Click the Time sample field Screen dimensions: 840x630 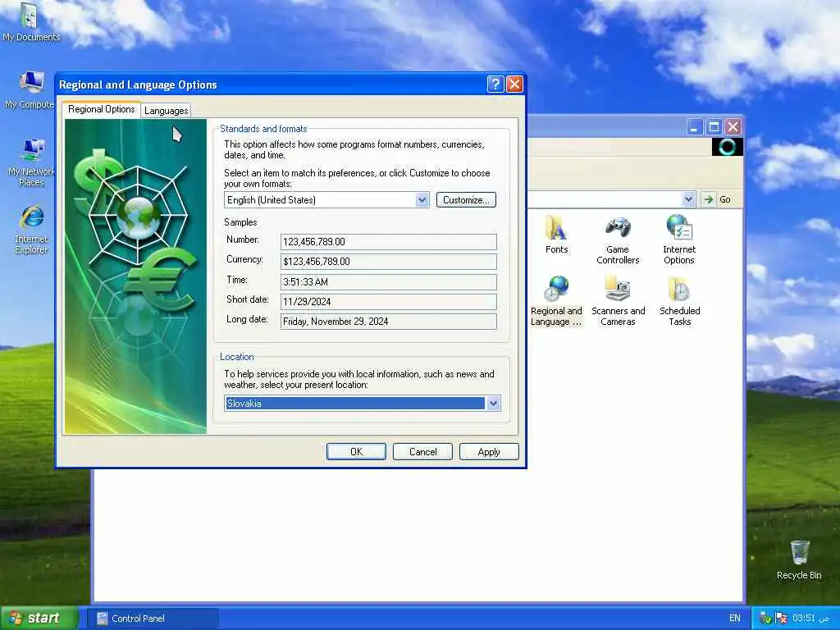coord(388,282)
